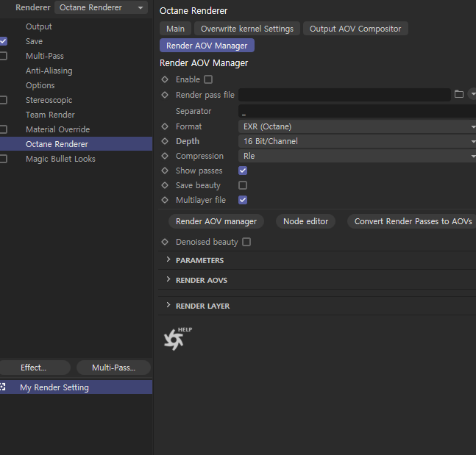Viewport: 476px width, 455px height.
Task: Select Anti-Aliasing in settings list
Action: point(49,71)
